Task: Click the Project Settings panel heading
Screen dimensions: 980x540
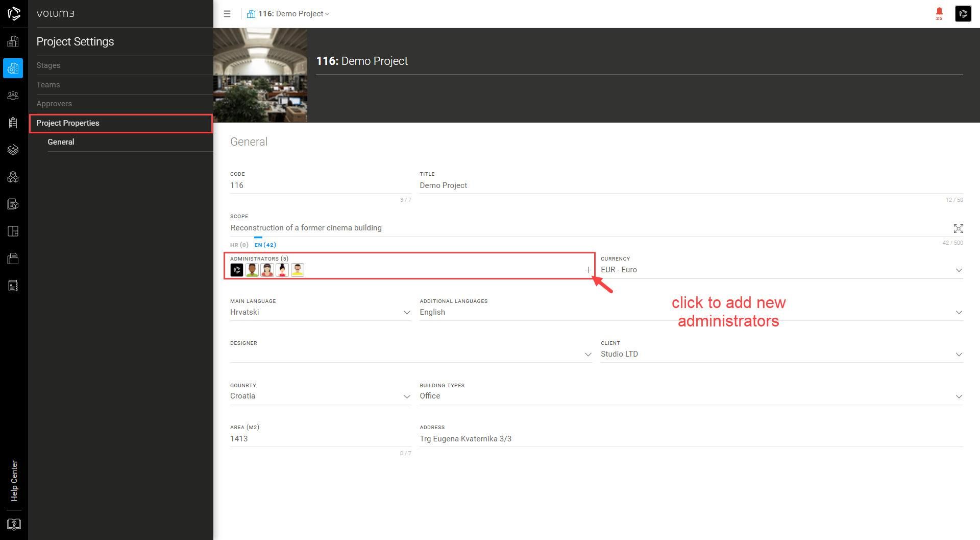Action: [75, 41]
